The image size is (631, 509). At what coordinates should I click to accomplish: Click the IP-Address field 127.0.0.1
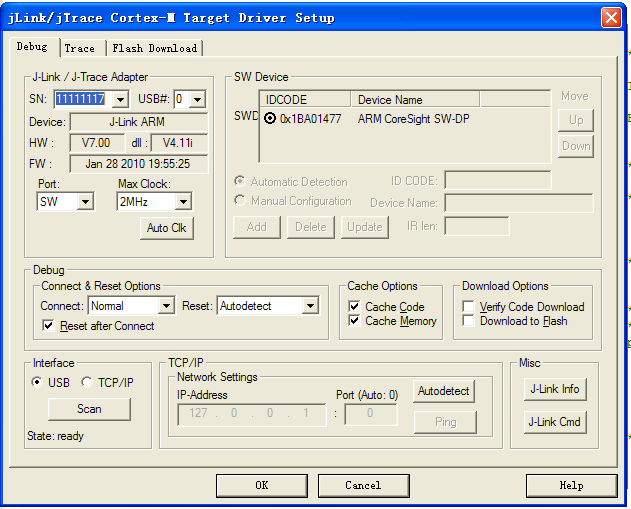coord(252,415)
